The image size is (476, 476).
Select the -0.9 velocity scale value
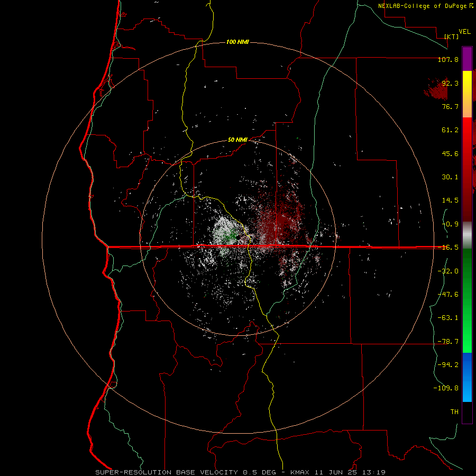tap(450, 224)
